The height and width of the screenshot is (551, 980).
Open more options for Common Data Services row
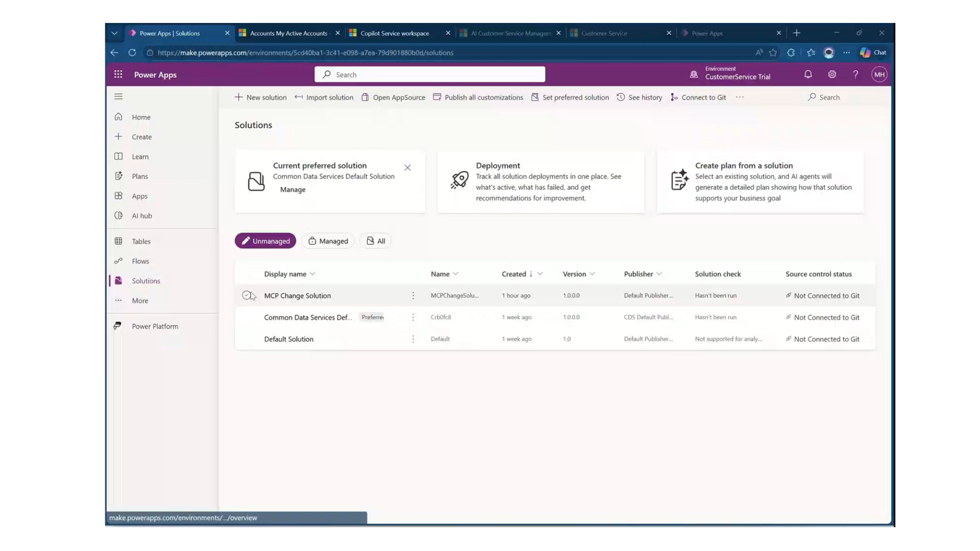click(413, 317)
